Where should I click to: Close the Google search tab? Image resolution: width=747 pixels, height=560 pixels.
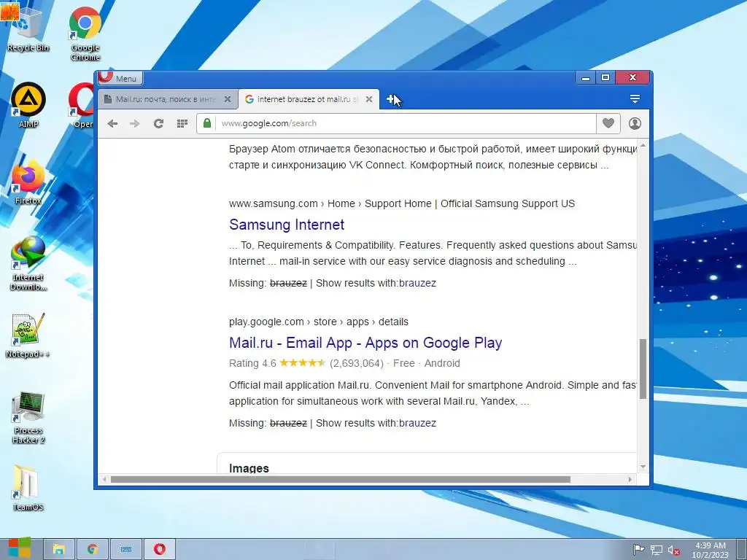click(368, 99)
